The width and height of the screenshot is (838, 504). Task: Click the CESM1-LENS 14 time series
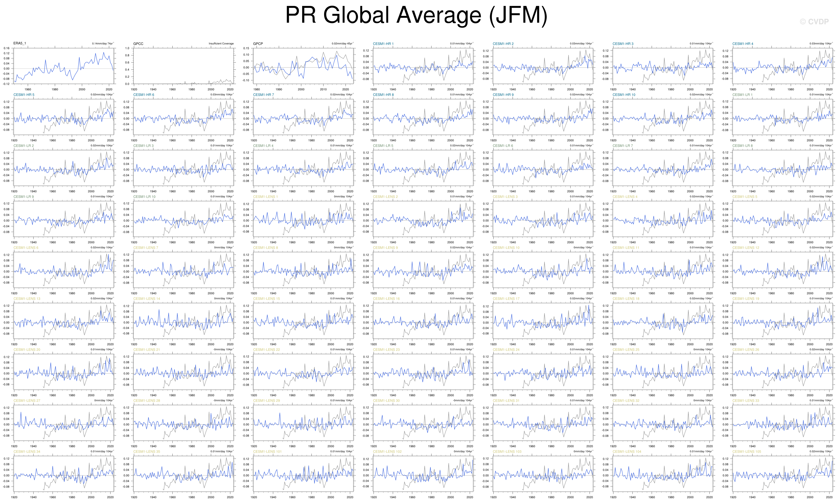point(183,321)
